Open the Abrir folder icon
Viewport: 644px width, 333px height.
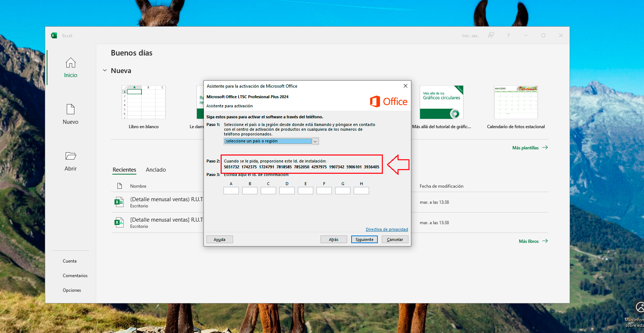(70, 156)
